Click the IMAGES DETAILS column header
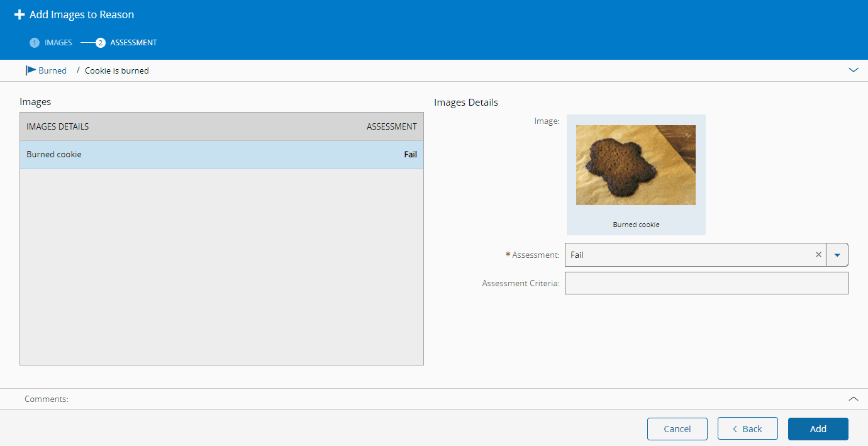Image resolution: width=868 pixels, height=446 pixels. (x=57, y=126)
